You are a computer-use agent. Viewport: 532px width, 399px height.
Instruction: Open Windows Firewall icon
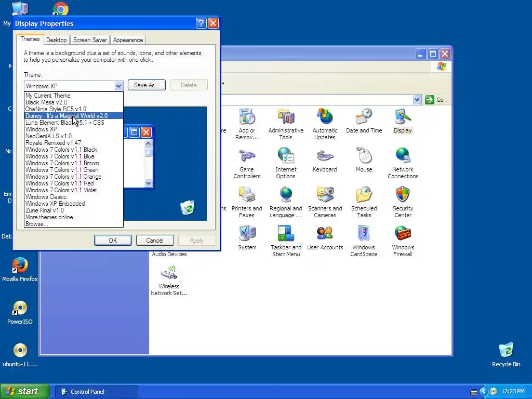(403, 241)
